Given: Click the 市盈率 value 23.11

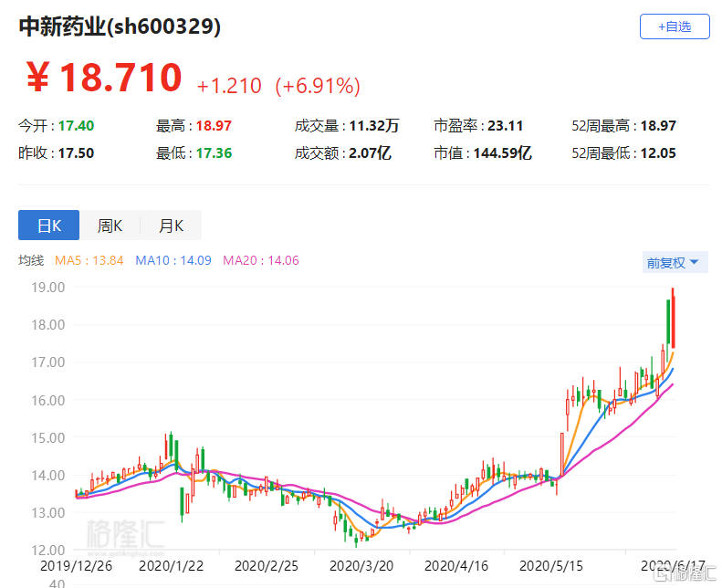Looking at the screenshot, I should click(508, 126).
